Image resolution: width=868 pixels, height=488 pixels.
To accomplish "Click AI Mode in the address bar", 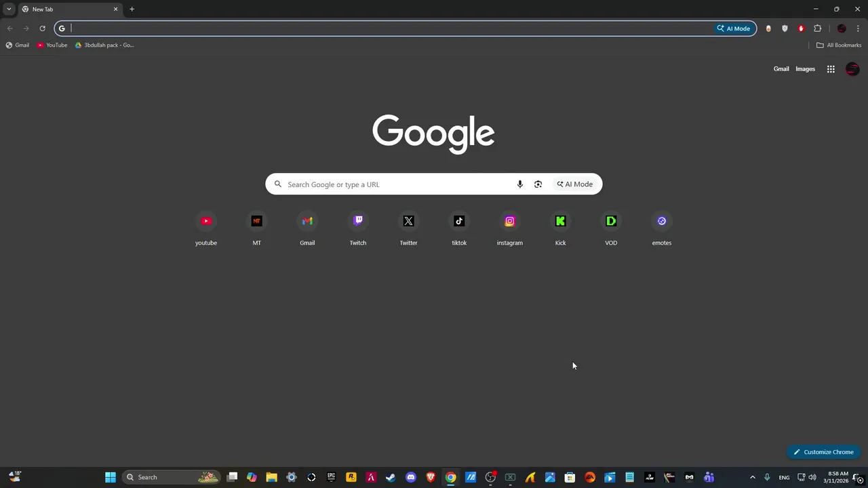I will (x=734, y=28).
